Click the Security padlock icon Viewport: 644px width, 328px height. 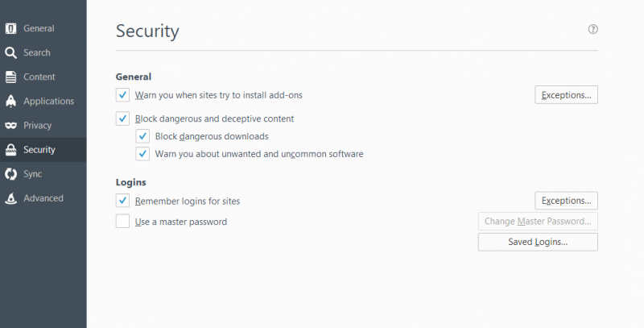point(10,150)
